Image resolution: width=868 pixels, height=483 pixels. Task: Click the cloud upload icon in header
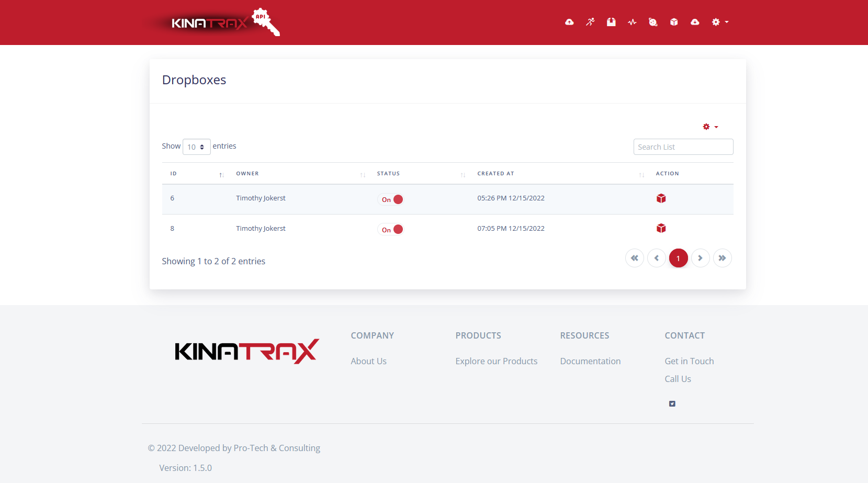click(569, 22)
